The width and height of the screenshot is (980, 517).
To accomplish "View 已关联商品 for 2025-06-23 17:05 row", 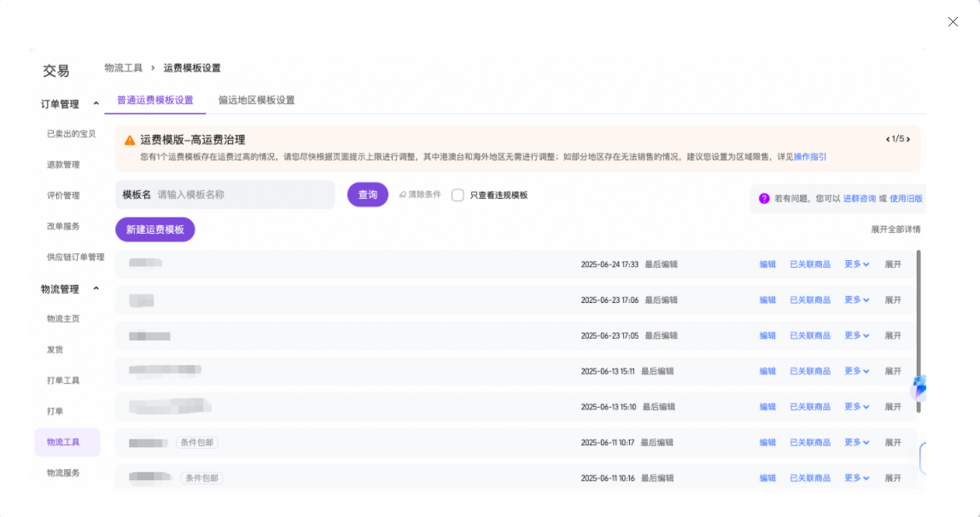I will 810,335.
